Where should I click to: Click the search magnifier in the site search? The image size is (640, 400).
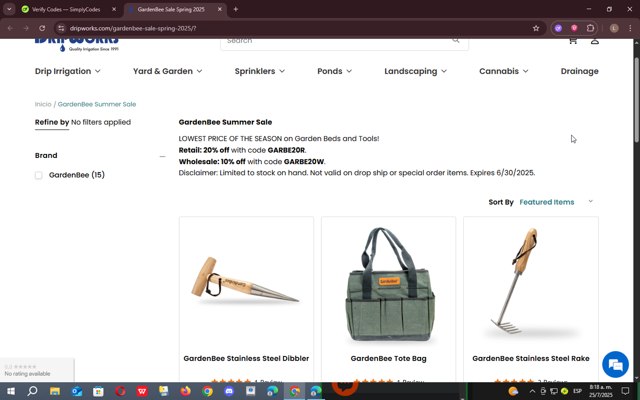pos(456,40)
